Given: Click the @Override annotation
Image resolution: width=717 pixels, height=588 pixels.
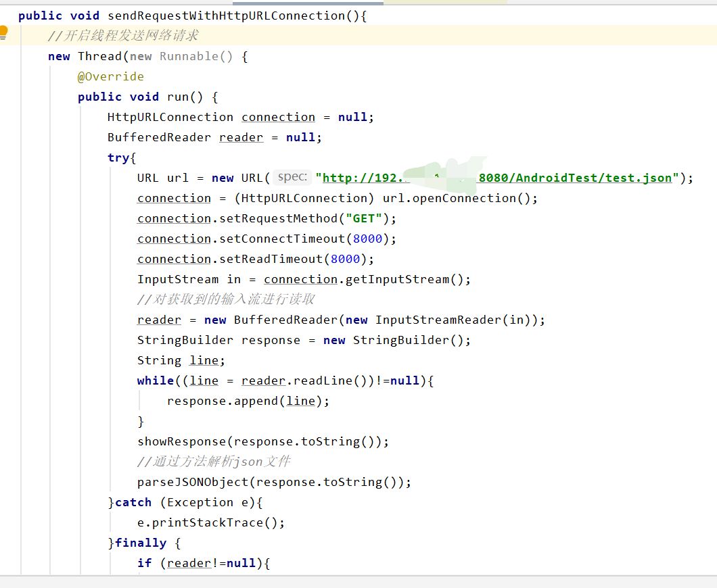Looking at the screenshot, I should pos(110,76).
